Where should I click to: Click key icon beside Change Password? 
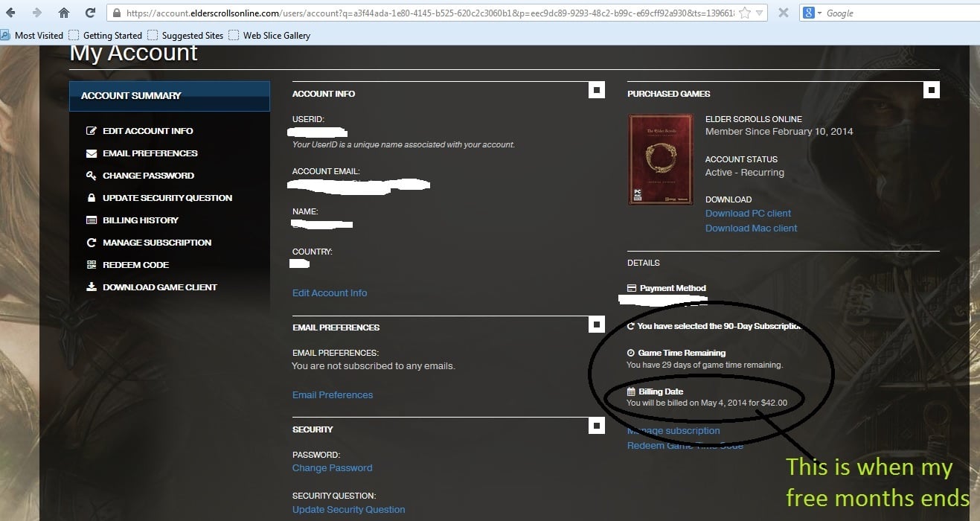pyautogui.click(x=92, y=176)
